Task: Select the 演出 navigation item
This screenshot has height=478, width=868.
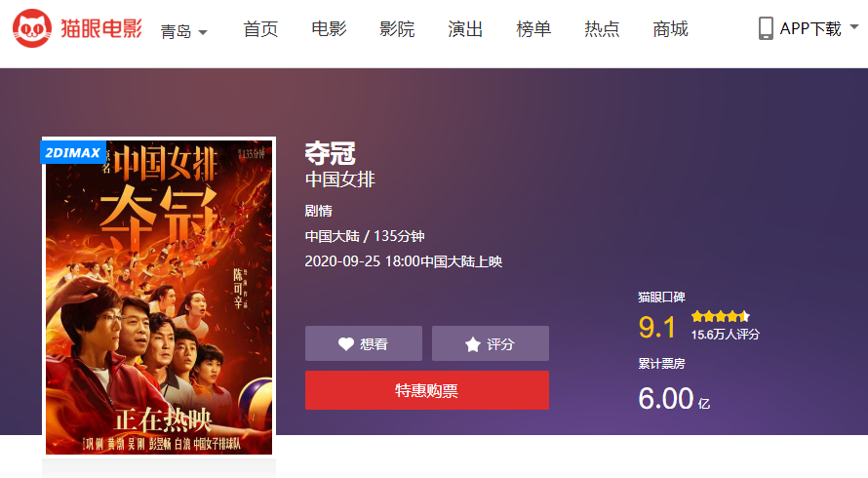Action: (465, 29)
